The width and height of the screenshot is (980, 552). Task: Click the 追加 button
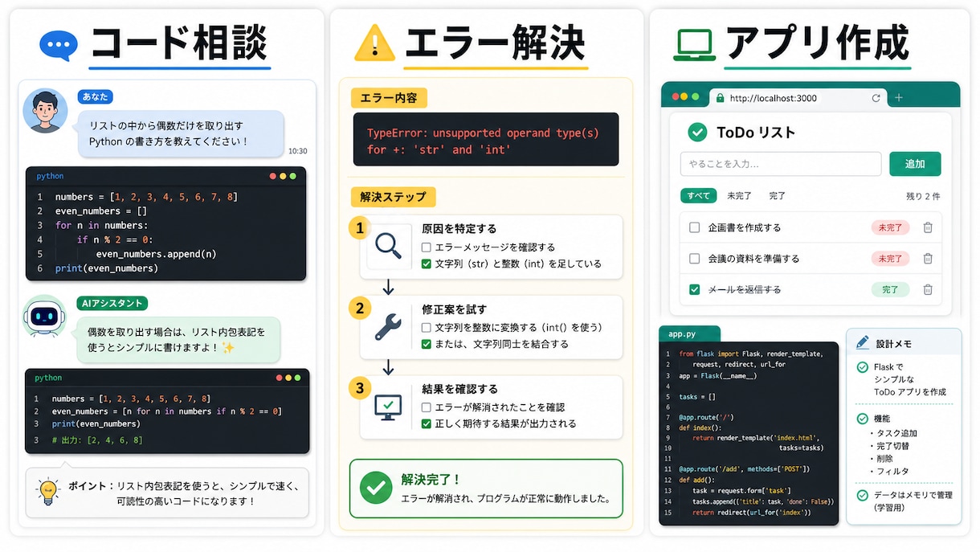coord(915,164)
